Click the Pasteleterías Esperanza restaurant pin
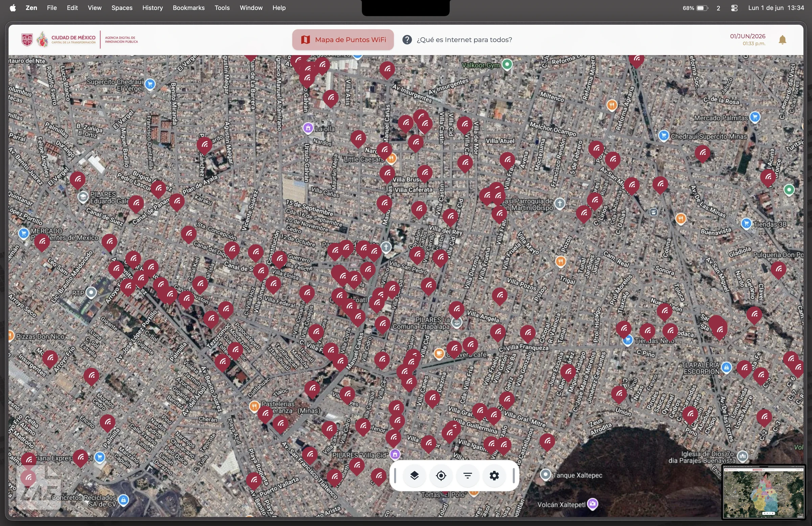Image resolution: width=812 pixels, height=526 pixels. (x=254, y=407)
